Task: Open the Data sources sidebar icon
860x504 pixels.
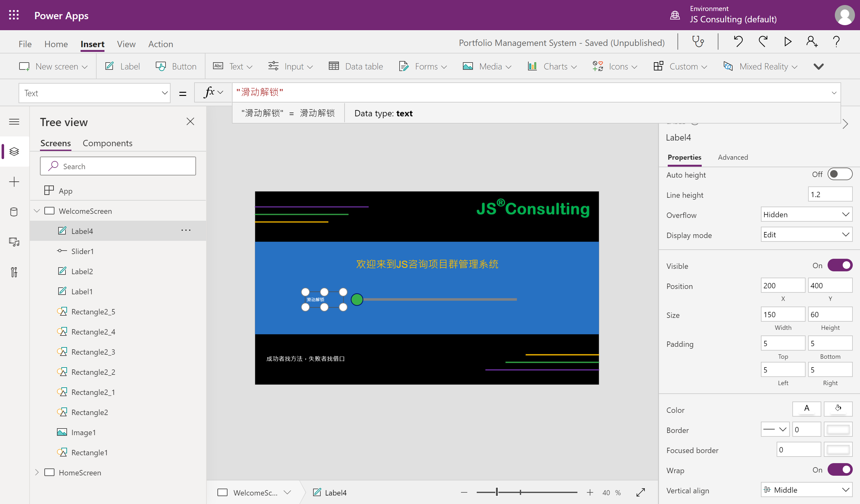Action: (x=14, y=212)
